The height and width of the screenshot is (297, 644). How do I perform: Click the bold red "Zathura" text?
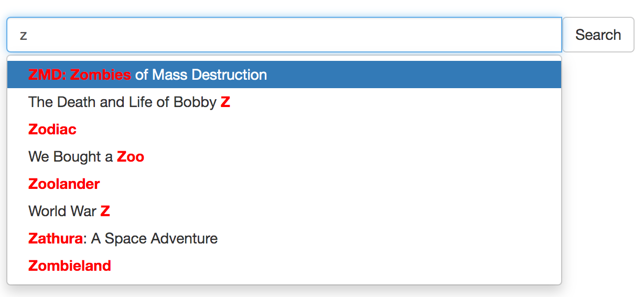tap(56, 238)
